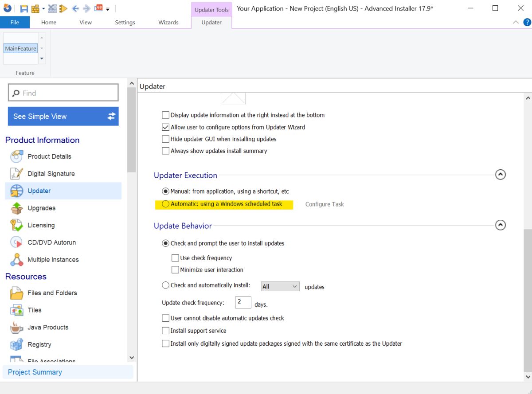
Task: Open the File menu
Action: [15, 22]
